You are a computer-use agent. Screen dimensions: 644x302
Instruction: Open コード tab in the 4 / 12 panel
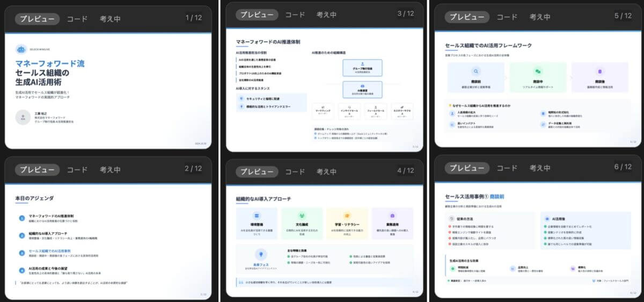295,171
